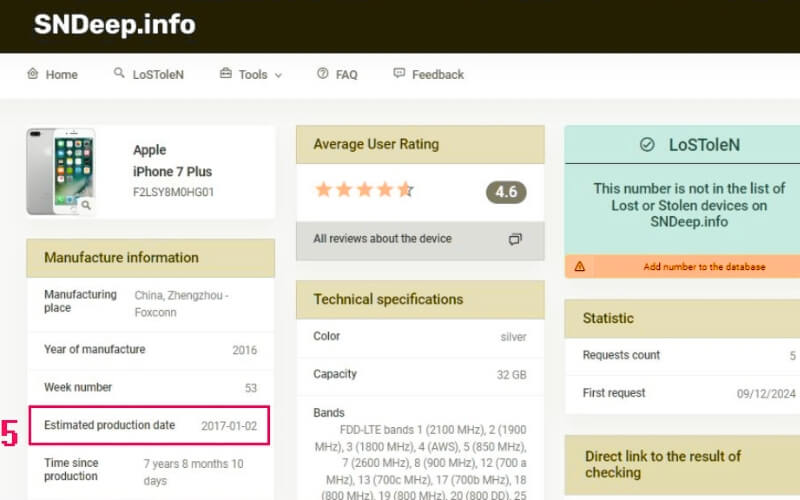800x500 pixels.
Task: Click the Technical specifications header
Action: coord(420,299)
